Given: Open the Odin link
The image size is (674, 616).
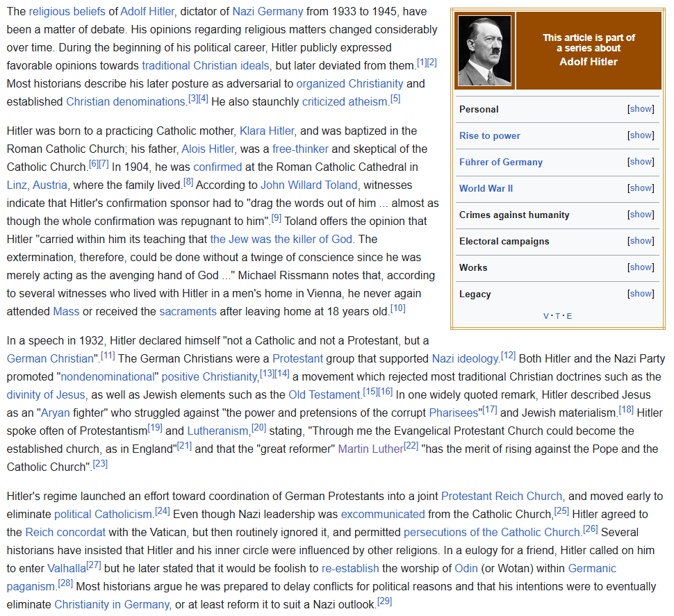Looking at the screenshot, I should coord(466,568).
